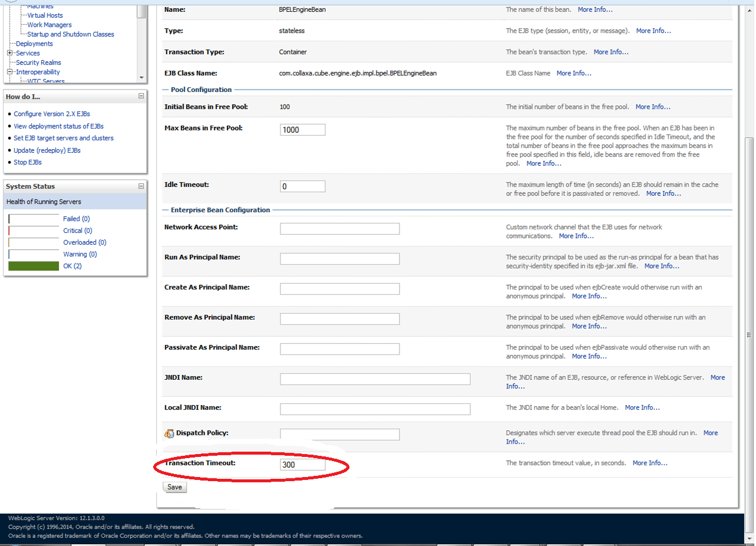Open the Stop EJBs help link
756x546 pixels.
(x=28, y=162)
